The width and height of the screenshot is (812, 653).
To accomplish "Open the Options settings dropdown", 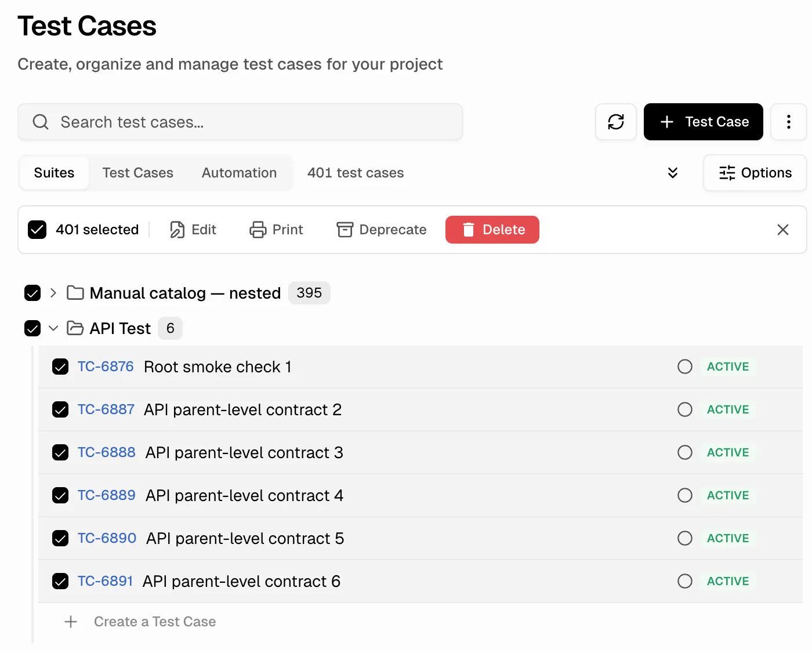I will pos(755,173).
